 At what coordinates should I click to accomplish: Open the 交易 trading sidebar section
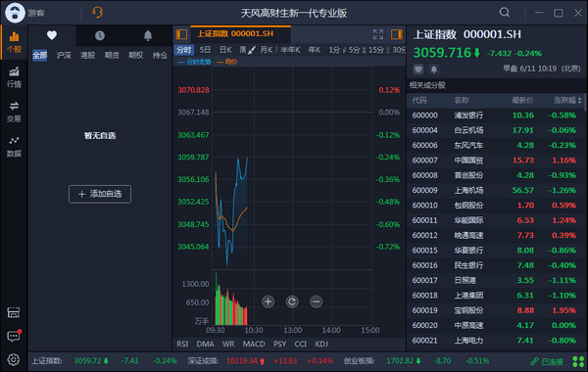pos(14,112)
